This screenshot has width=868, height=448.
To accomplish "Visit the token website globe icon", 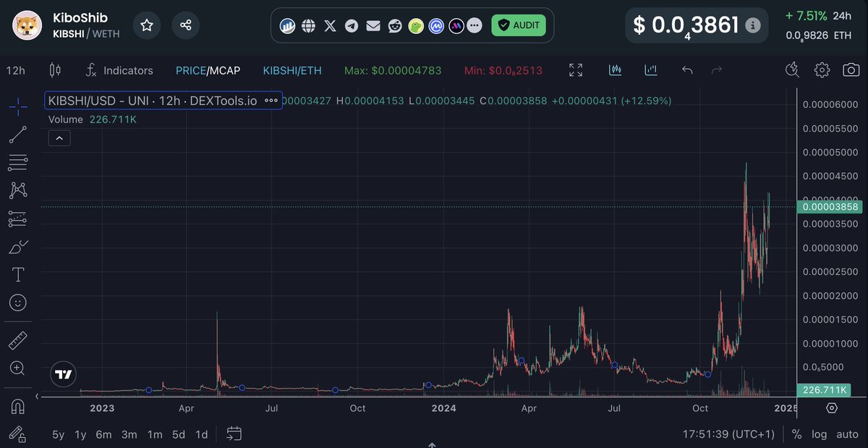I will click(x=308, y=26).
